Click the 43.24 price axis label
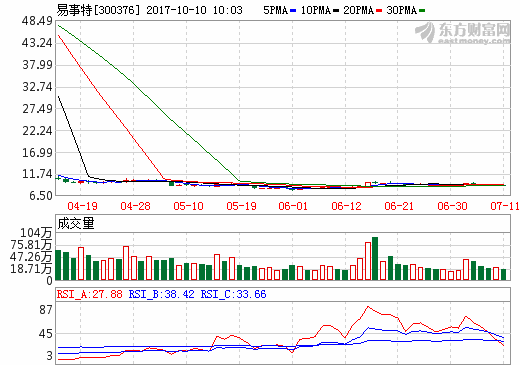520x365 pixels. [x=37, y=43]
